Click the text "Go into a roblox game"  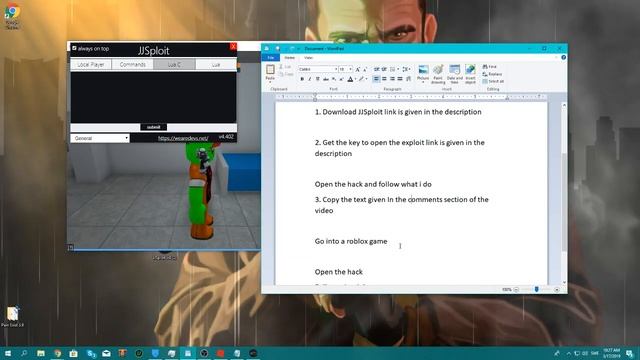pyautogui.click(x=351, y=241)
